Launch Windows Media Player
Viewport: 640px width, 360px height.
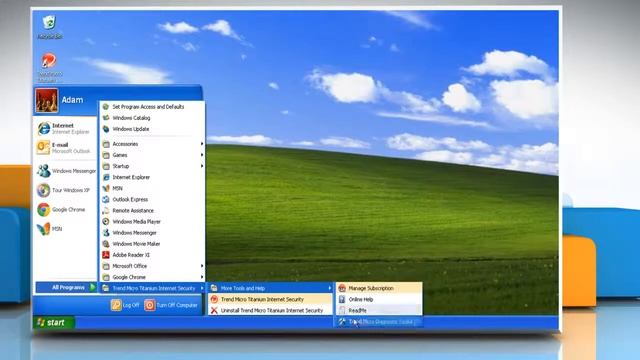(x=153, y=222)
